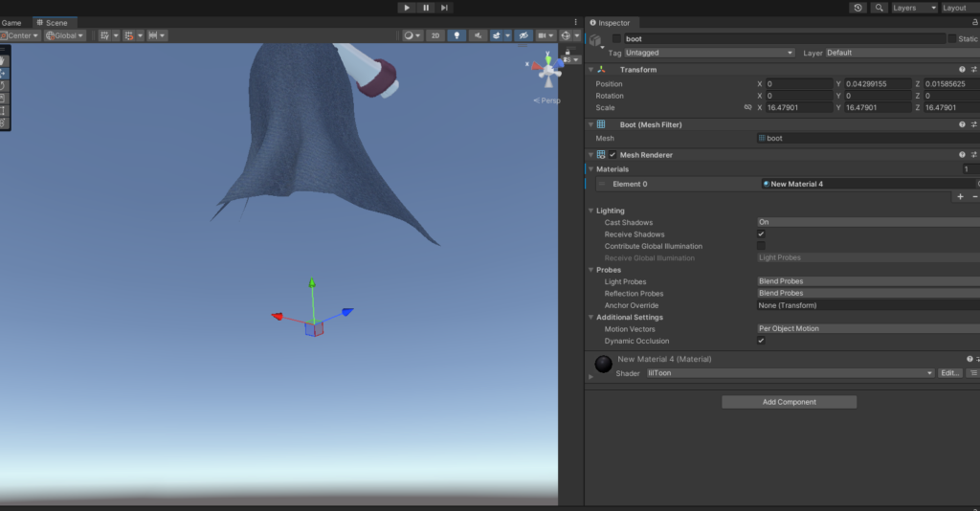The width and height of the screenshot is (980, 511).
Task: Toggle scene audio with the speaker icon
Action: [479, 35]
